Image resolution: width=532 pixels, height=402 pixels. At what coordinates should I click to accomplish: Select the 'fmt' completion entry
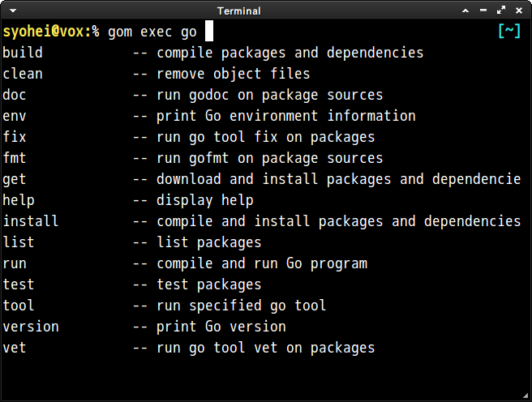pyautogui.click(x=15, y=158)
